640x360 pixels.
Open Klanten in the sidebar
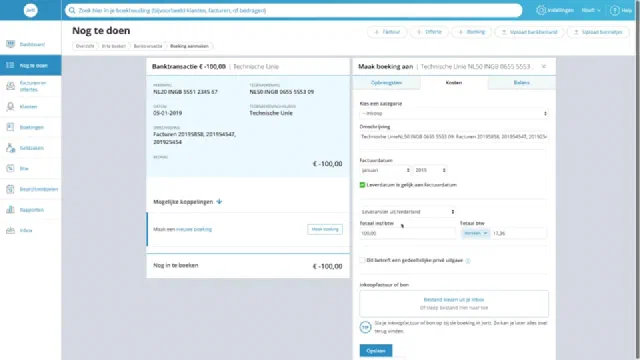(x=31, y=107)
